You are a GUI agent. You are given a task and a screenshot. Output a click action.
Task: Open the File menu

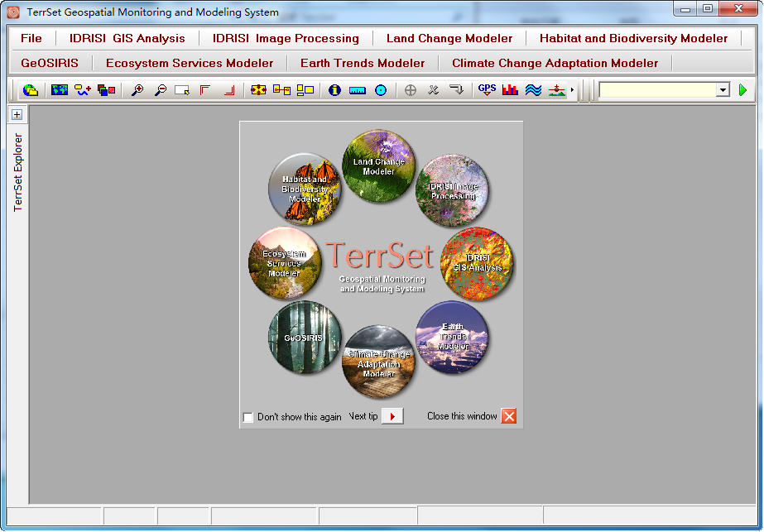coord(31,38)
